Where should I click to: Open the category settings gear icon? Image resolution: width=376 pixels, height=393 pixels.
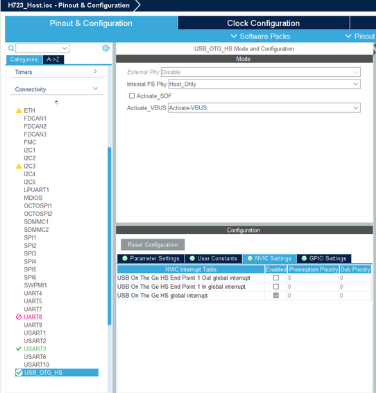click(106, 48)
